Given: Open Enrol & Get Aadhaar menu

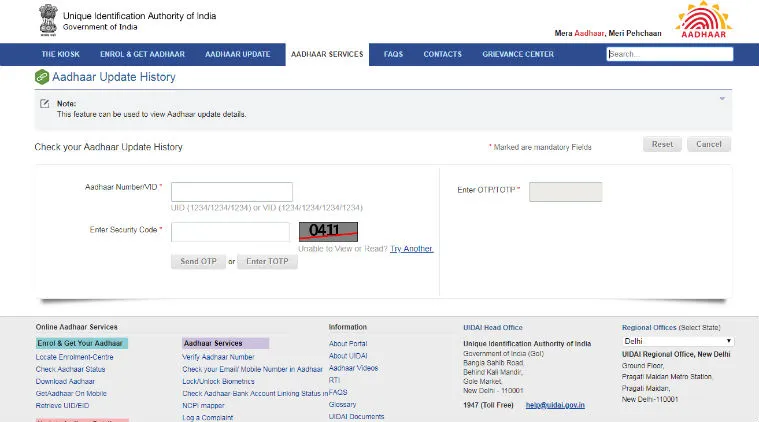Looking at the screenshot, I should [x=142, y=54].
